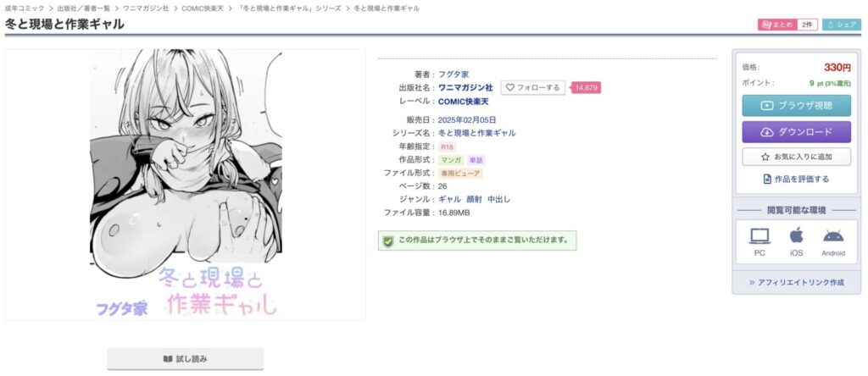Click the マンガ format tag

pyautogui.click(x=452, y=160)
